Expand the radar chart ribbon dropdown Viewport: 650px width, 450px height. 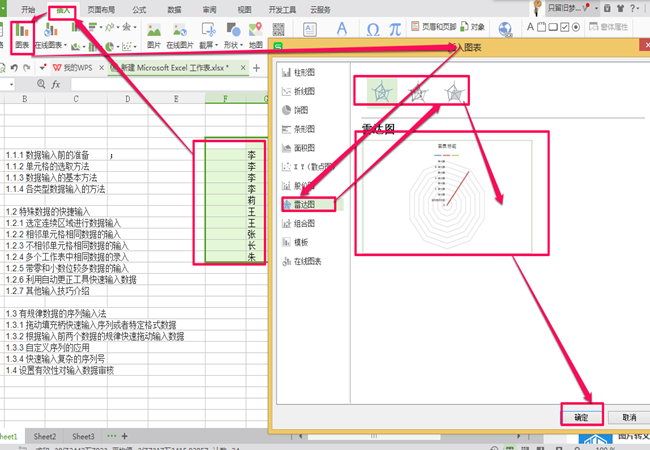pos(135,27)
